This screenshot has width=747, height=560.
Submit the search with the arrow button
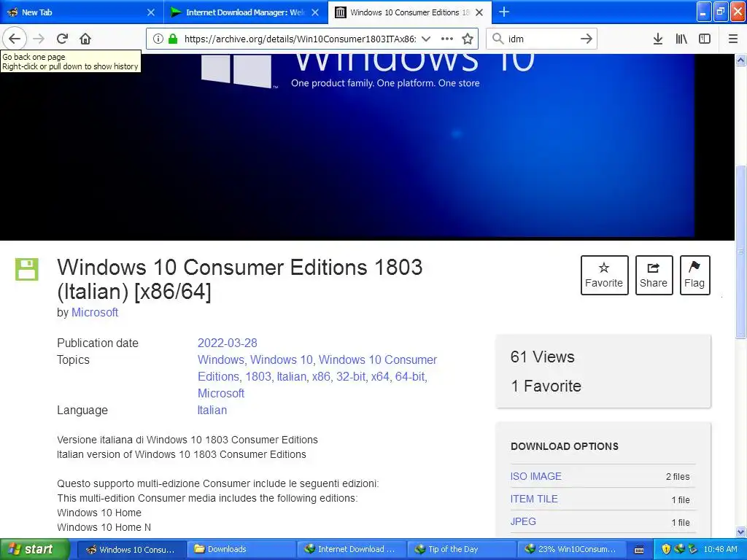point(587,39)
